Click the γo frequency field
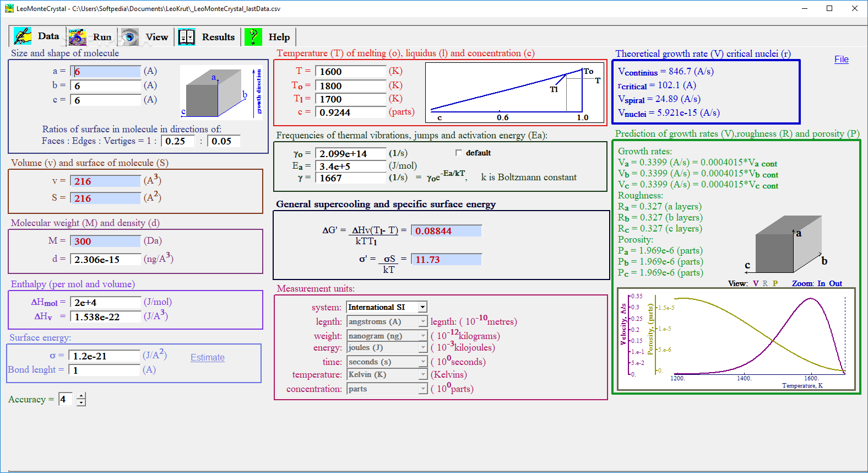The height and width of the screenshot is (473, 868). click(351, 154)
